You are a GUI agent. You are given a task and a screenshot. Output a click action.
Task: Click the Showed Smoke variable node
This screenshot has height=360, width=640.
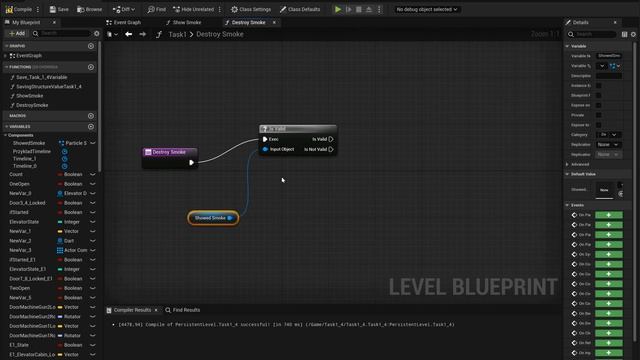(213, 218)
